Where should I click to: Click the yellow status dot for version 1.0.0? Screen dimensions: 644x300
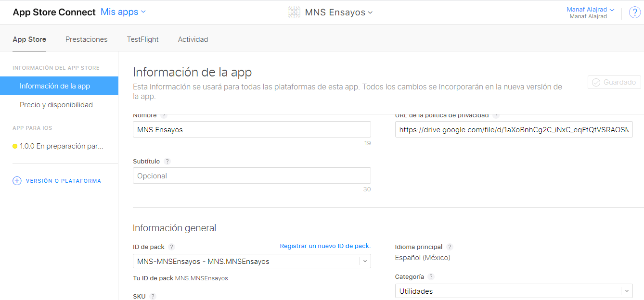coord(15,146)
